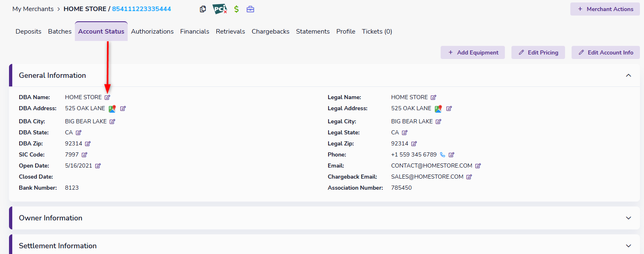The height and width of the screenshot is (254, 644).
Task: Edit the SIC Code value
Action: coord(84,155)
